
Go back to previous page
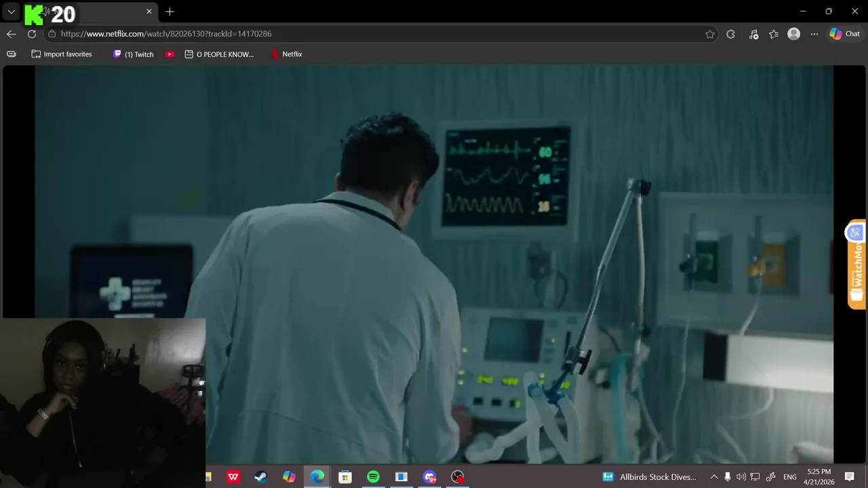pyautogui.click(x=11, y=34)
